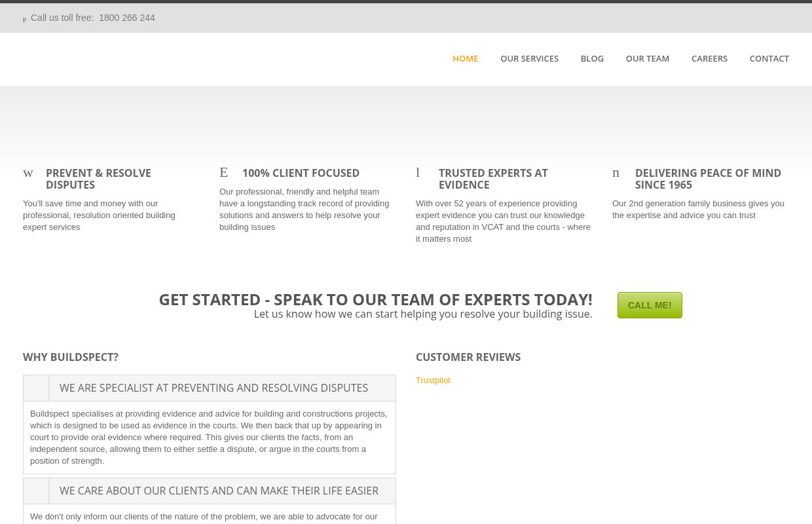The image size is (812, 524).
Task: Select Careers in the navigation bar
Action: point(709,58)
